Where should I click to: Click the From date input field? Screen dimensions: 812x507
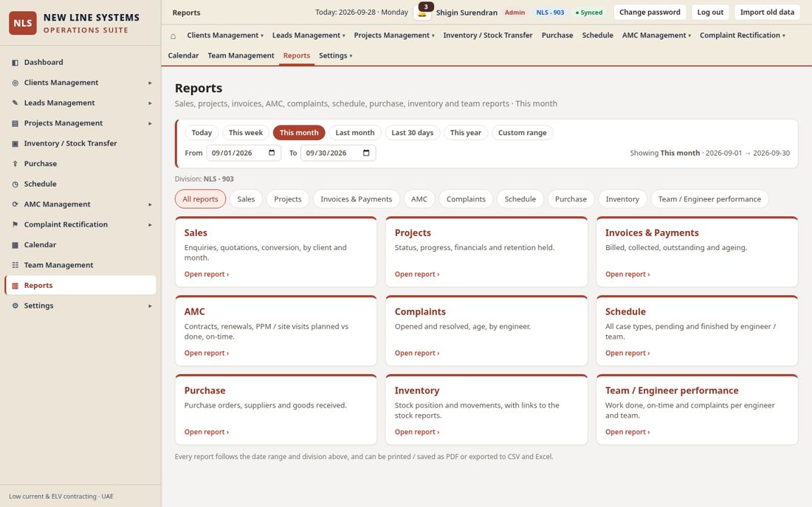(x=244, y=153)
